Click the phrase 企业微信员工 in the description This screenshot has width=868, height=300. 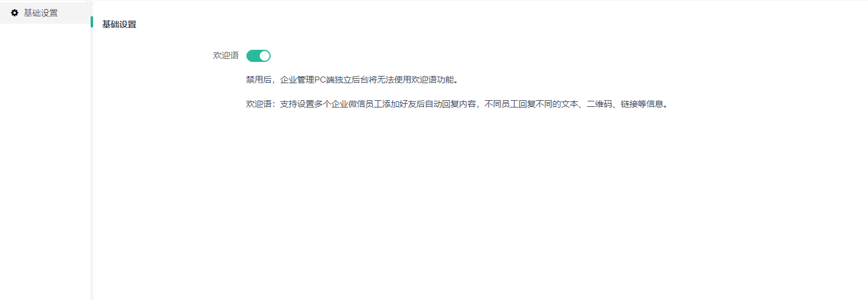point(355,104)
